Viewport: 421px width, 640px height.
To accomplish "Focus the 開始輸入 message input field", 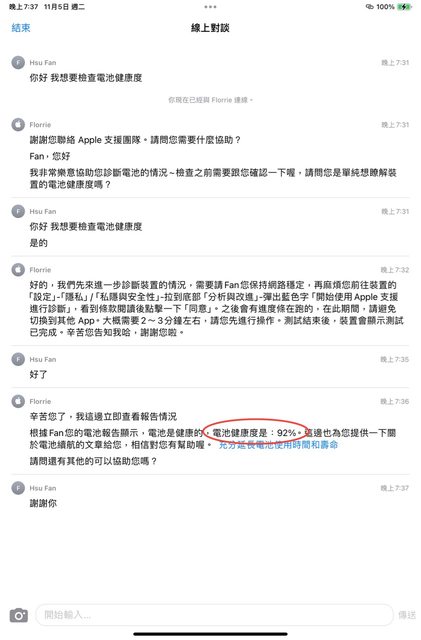I will (215, 615).
